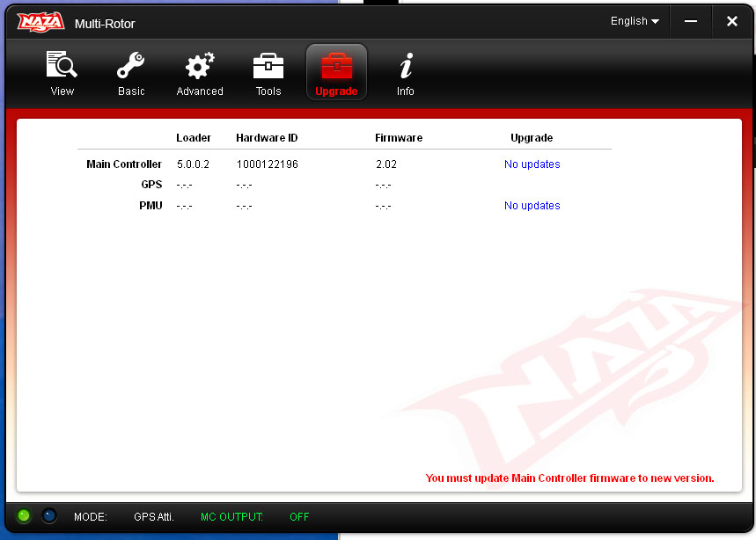Click the firmware version 2.02 value
756x540 pixels.
386,164
